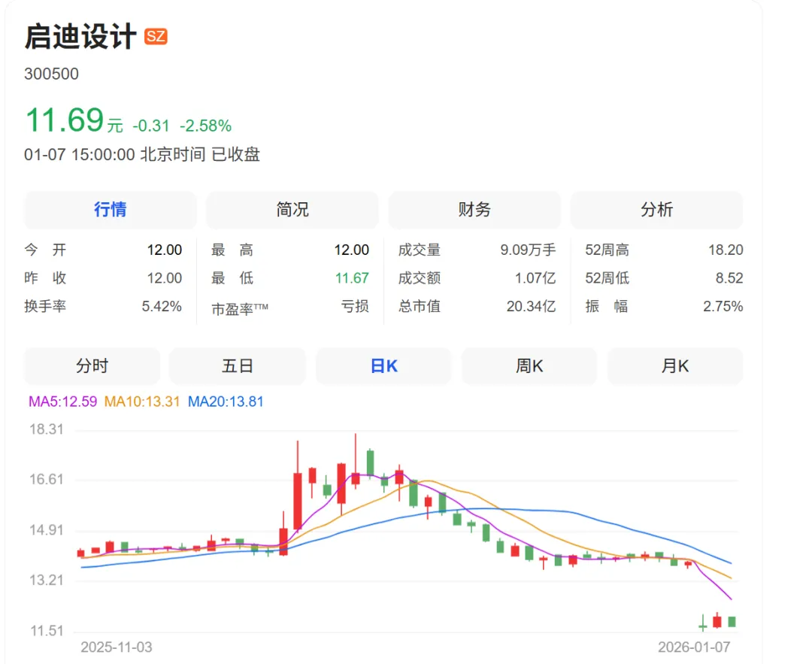
Task: Click the stock name 启迪设计
Action: pos(80,37)
